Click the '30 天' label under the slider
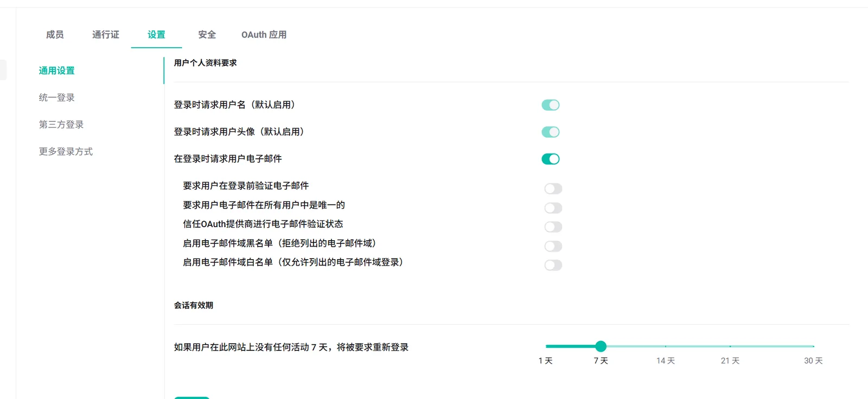Viewport: 868px width, 399px height. point(813,361)
